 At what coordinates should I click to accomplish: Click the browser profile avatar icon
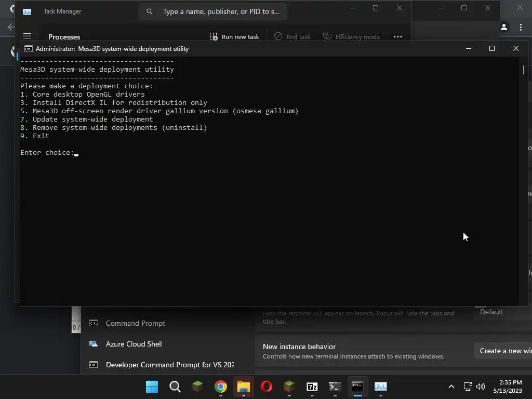tap(504, 27)
